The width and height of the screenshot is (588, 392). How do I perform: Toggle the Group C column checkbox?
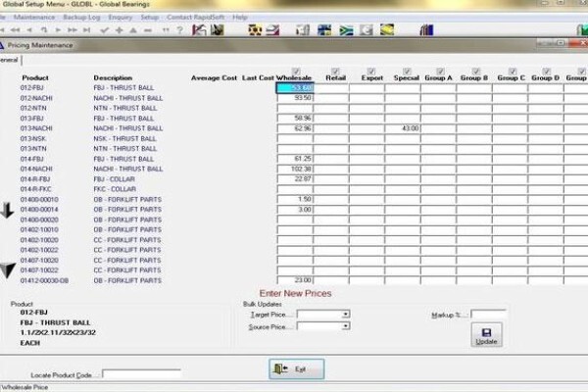point(513,71)
